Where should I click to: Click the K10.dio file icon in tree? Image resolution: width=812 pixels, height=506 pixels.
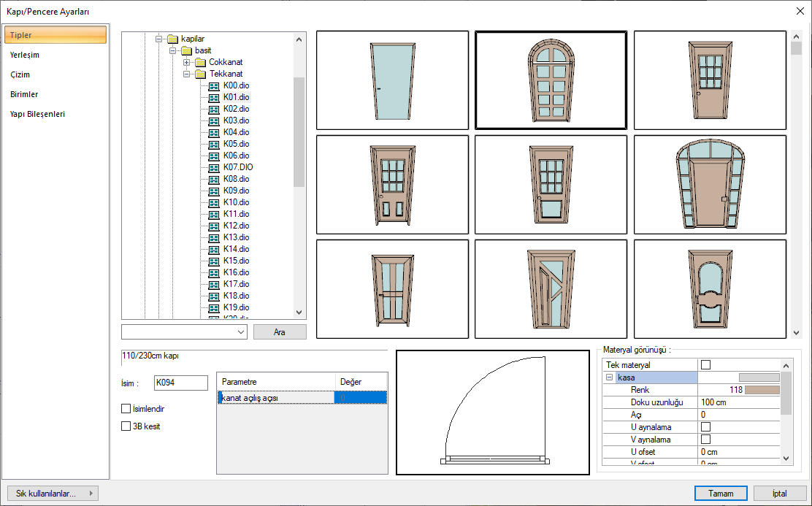point(214,202)
